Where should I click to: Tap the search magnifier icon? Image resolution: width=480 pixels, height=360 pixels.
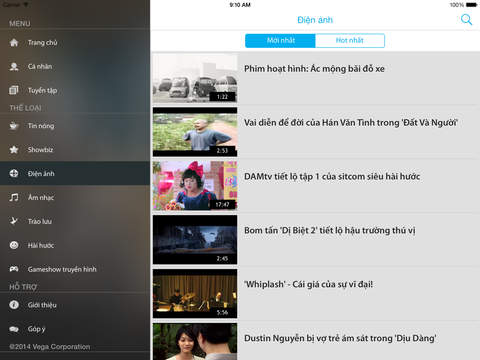(466, 20)
